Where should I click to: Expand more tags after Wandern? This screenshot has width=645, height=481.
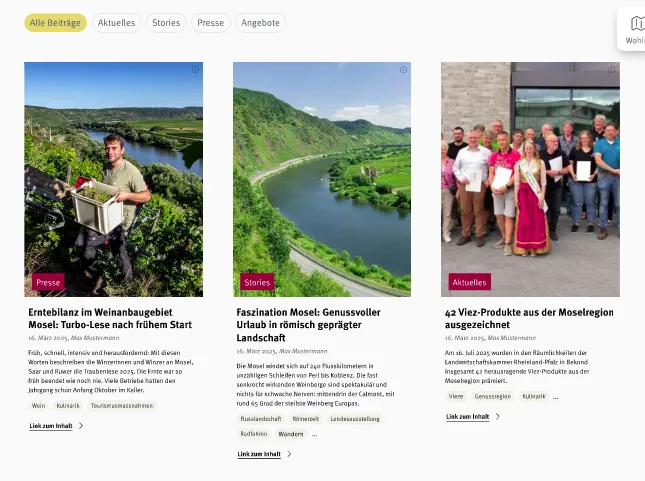click(x=315, y=435)
